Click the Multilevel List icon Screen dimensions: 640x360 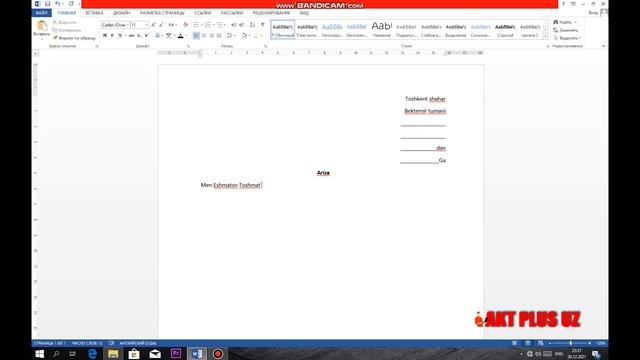[220, 25]
